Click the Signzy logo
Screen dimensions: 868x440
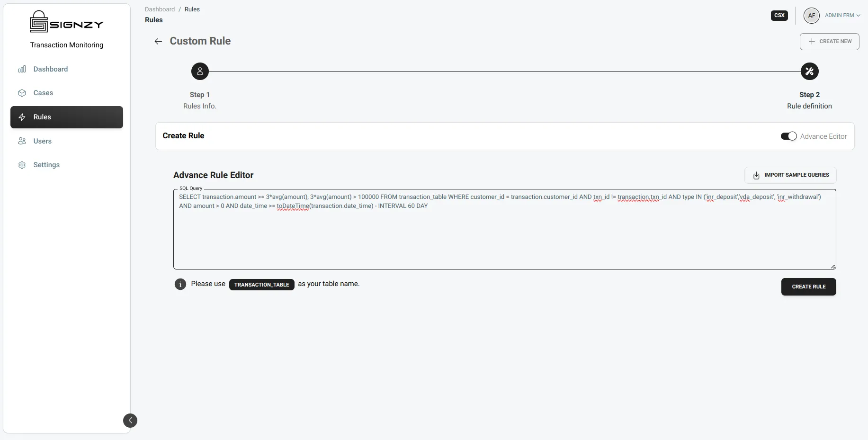click(67, 22)
